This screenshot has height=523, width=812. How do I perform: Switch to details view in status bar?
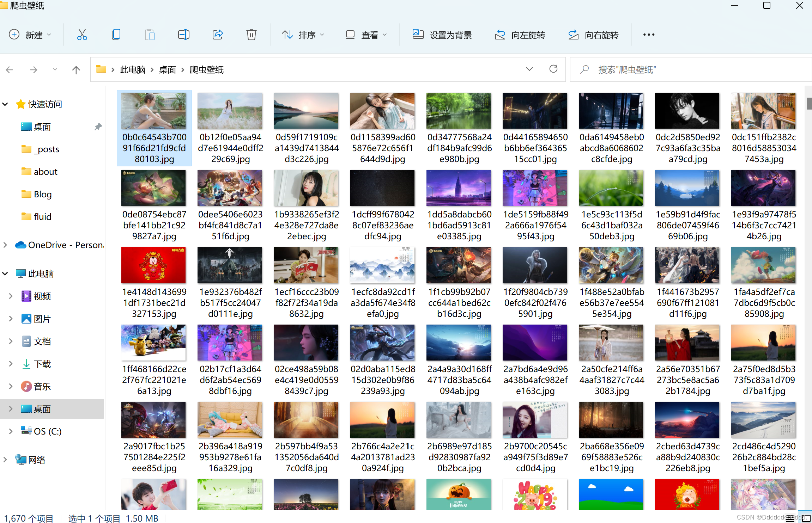tap(790, 518)
